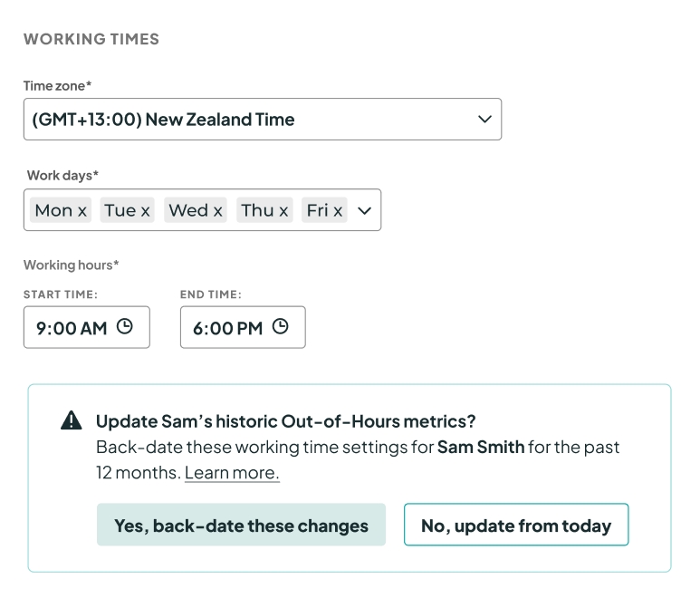Click the 9:00 AM start time field
The image size is (700, 598).
(72, 328)
